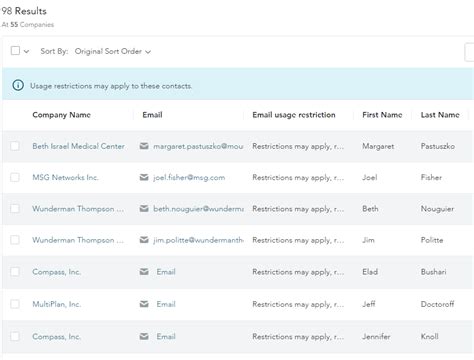474x360 pixels.
Task: Click the last name Politte
Action: pyautogui.click(x=432, y=240)
